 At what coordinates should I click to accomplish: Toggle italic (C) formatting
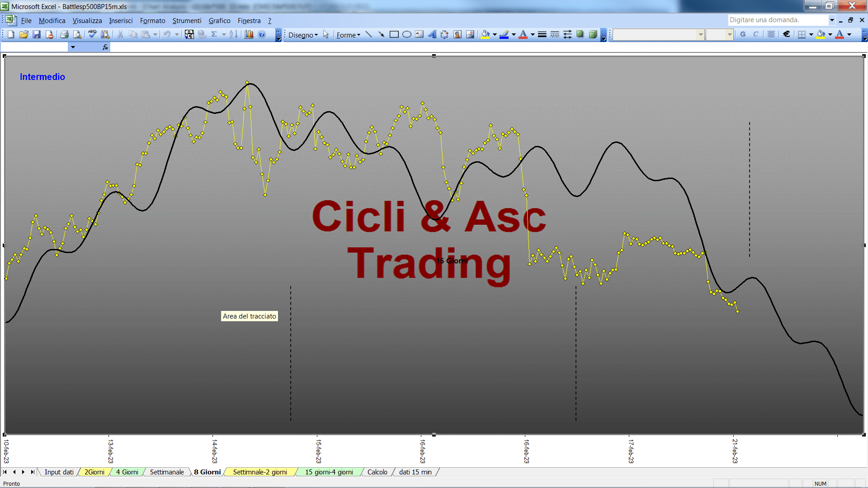[x=755, y=34]
